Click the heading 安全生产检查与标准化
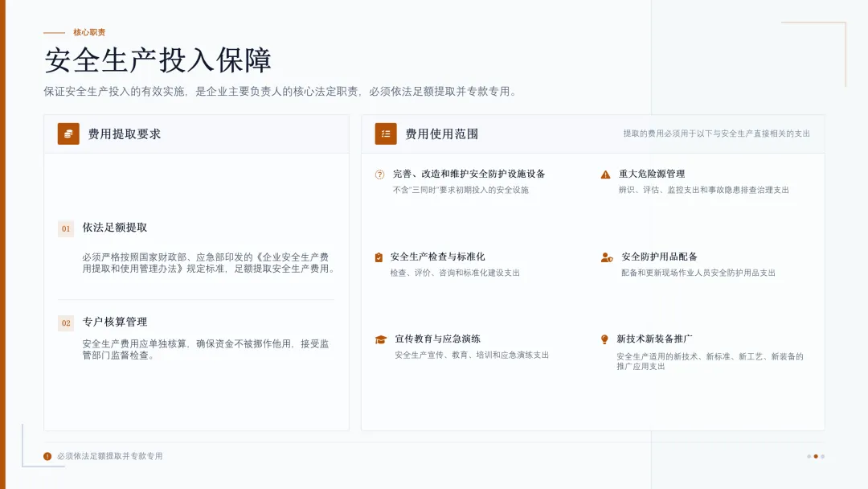The width and height of the screenshot is (868, 489). coord(437,257)
